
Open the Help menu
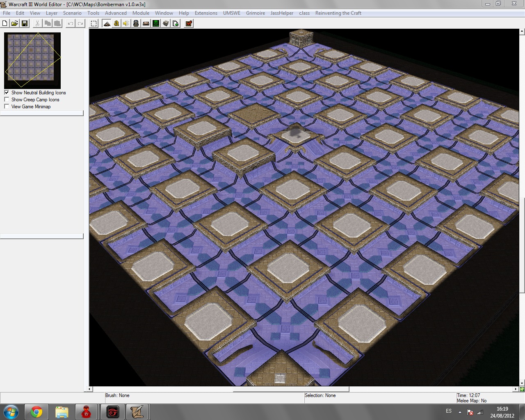coord(184,13)
